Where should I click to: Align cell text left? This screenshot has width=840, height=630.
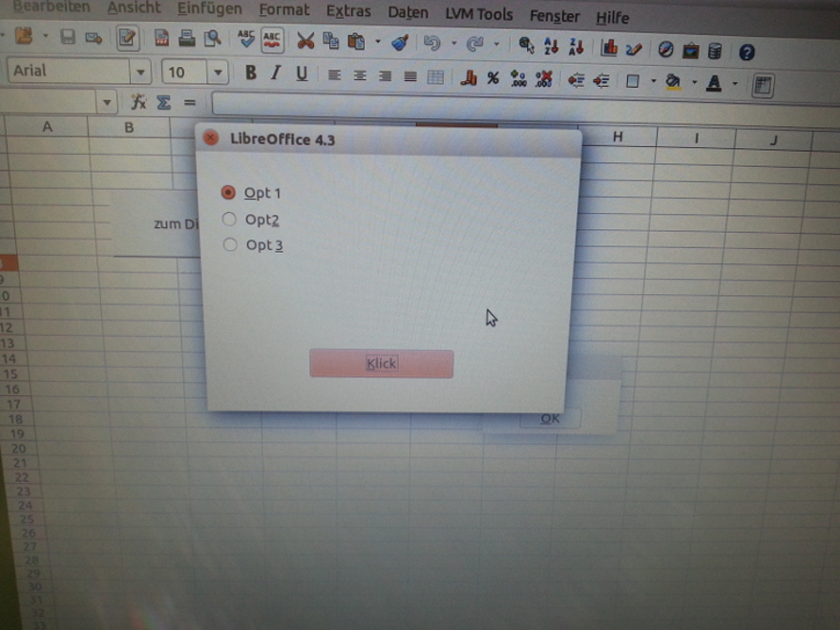pyautogui.click(x=334, y=75)
